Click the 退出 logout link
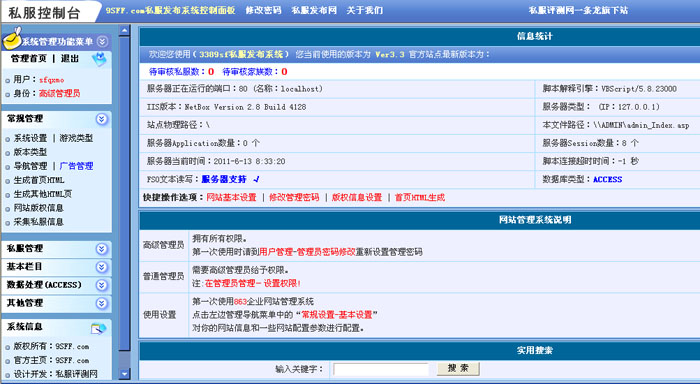Image resolution: width=700 pixels, height=384 pixels. (x=70, y=58)
